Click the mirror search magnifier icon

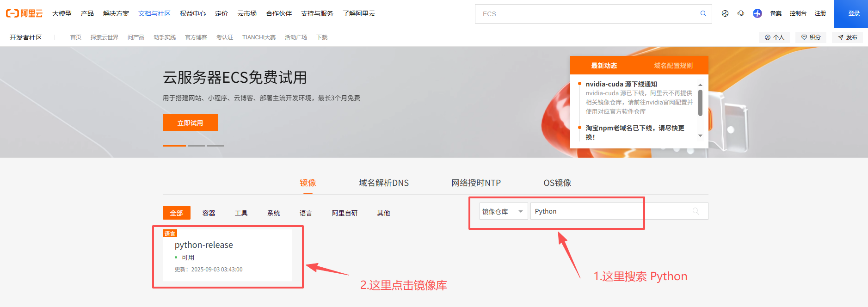click(x=696, y=211)
